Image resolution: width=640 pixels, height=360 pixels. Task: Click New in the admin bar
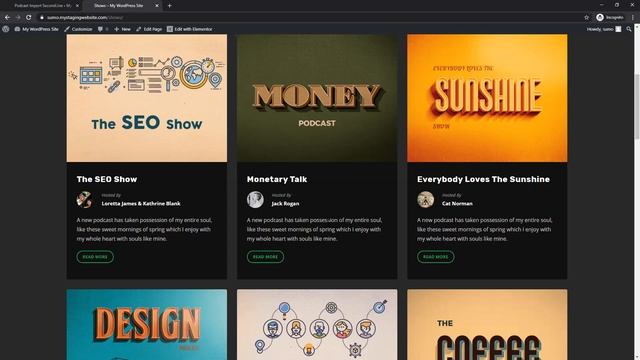[122, 29]
